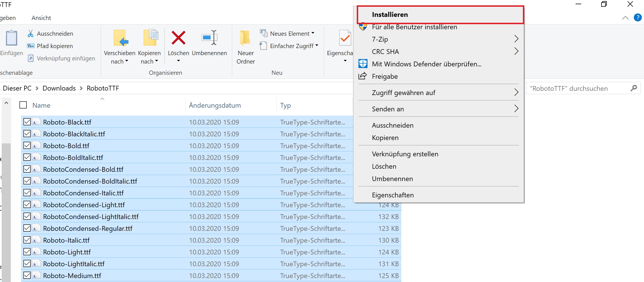Click the font file icon of Roboto-Medium.ttf
The width and height of the screenshot is (644, 282).
[36, 275]
